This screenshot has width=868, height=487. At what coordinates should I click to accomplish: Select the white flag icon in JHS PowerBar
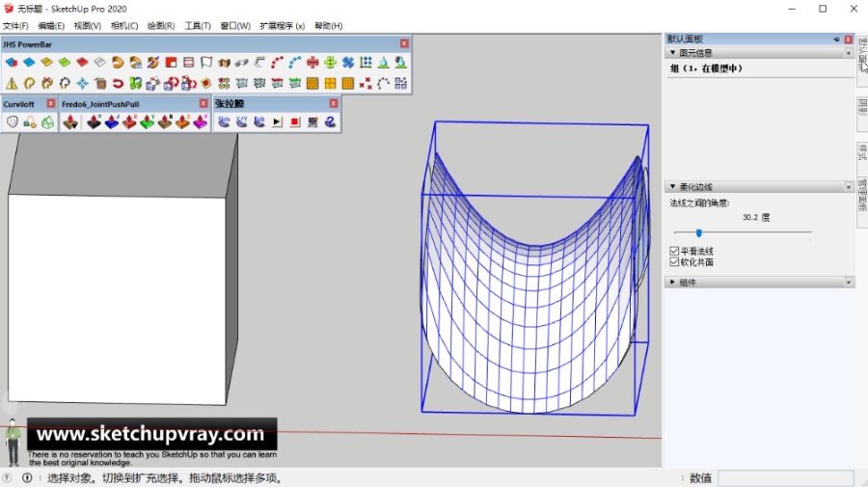[206, 63]
